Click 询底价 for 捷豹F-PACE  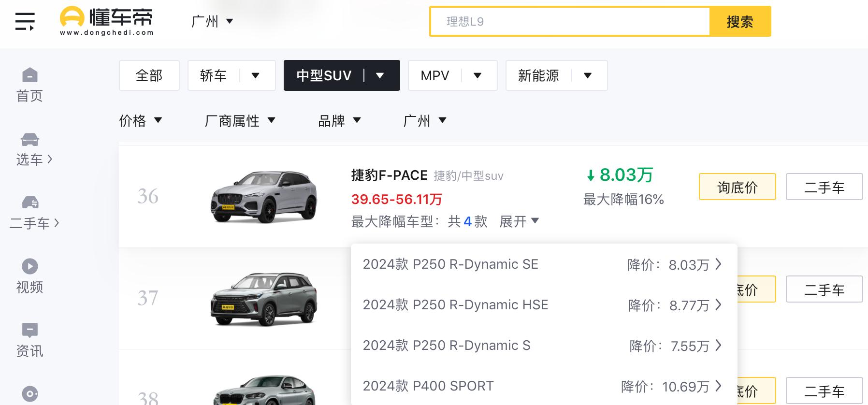point(737,187)
